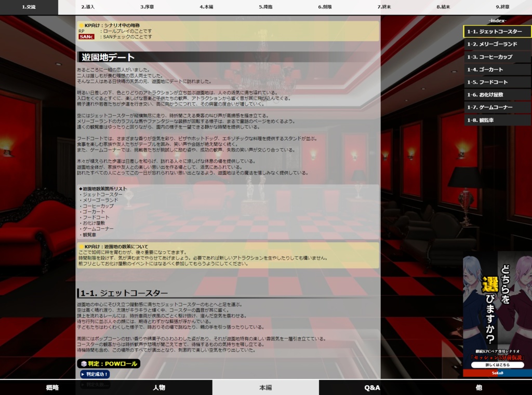The height and width of the screenshot is (395, 532).
Task: Click ジェットコースター in the stroll spot list
Action: tap(102, 195)
